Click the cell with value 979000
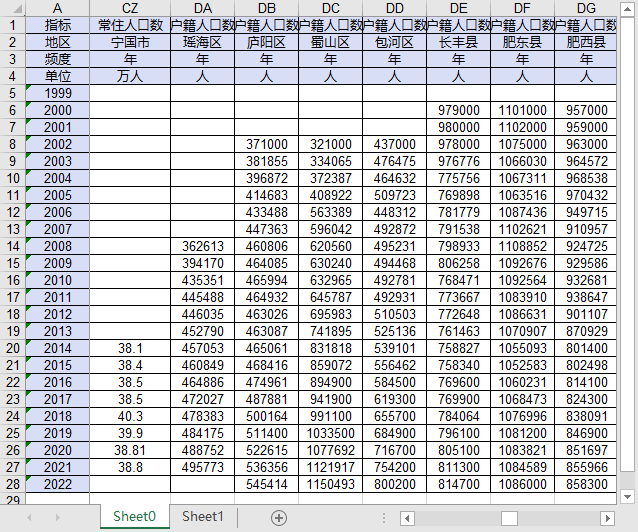 pos(459,110)
